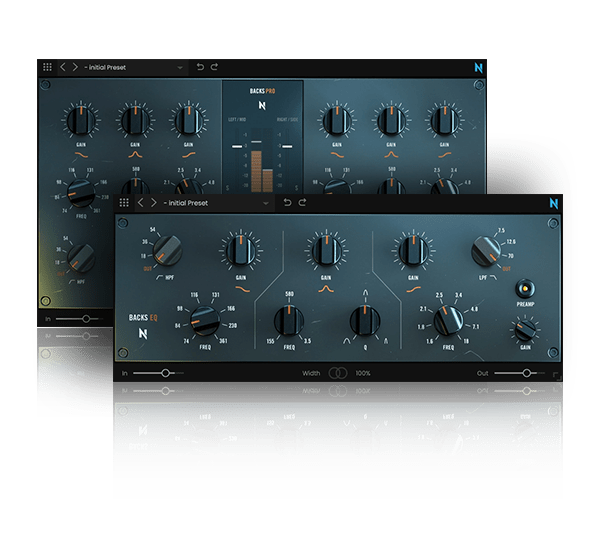The width and height of the screenshot is (600, 543).
Task: Click the left channel mid GAIN knob in Backs Pro
Action: [135, 120]
